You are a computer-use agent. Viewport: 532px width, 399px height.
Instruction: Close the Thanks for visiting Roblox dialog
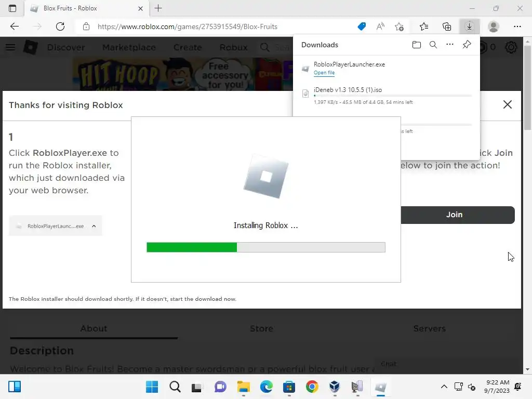click(x=507, y=104)
